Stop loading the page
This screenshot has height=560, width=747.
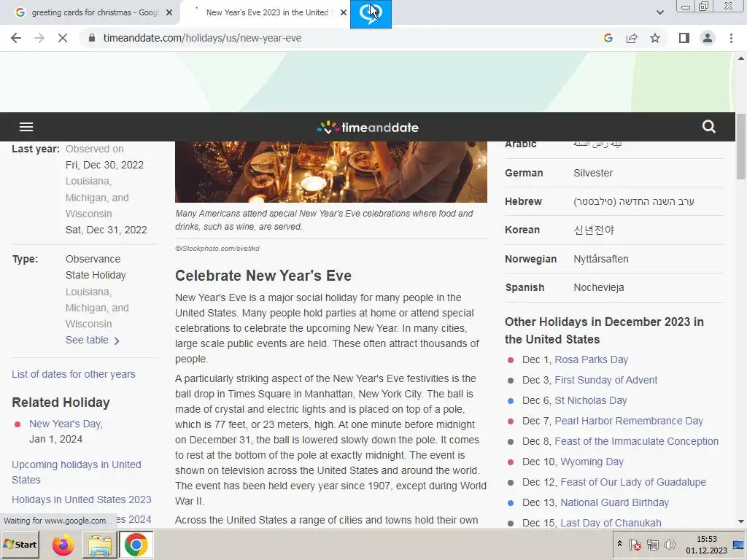click(63, 38)
